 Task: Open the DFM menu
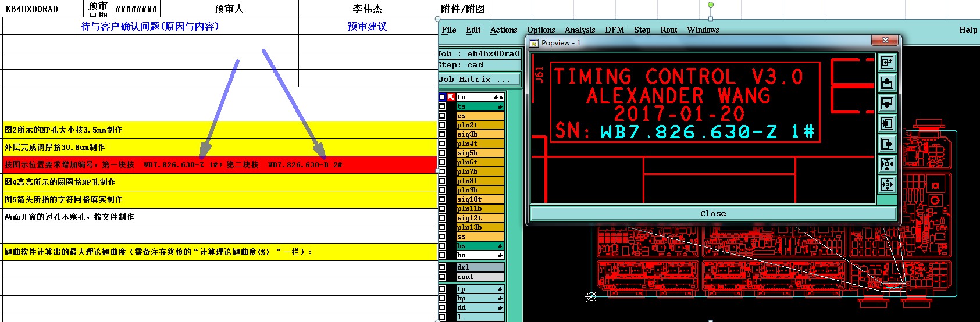pyautogui.click(x=615, y=30)
